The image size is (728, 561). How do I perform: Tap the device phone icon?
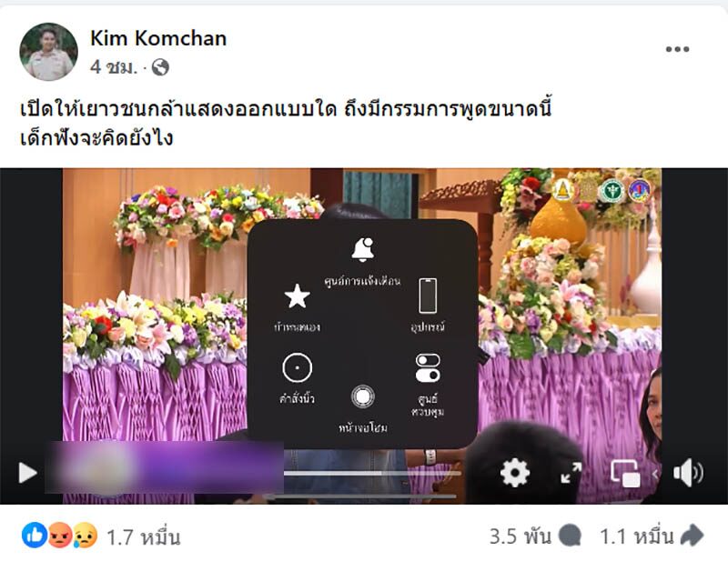[x=428, y=296]
